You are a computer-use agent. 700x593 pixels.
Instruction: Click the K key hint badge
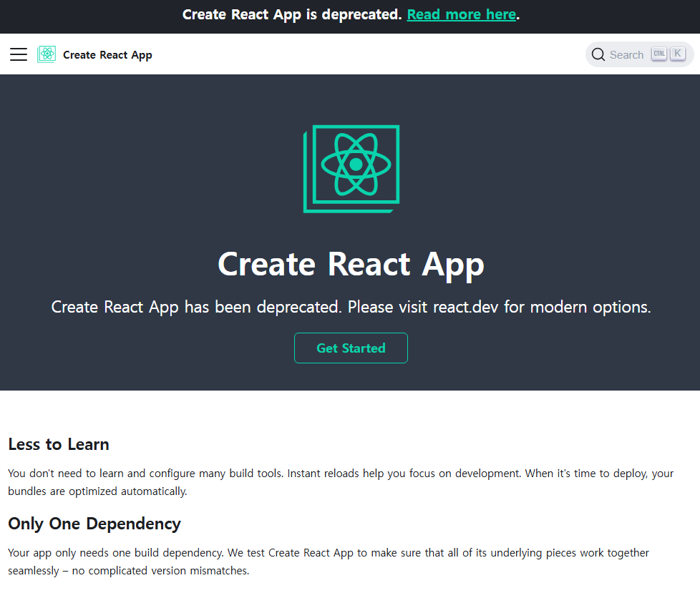pos(678,54)
